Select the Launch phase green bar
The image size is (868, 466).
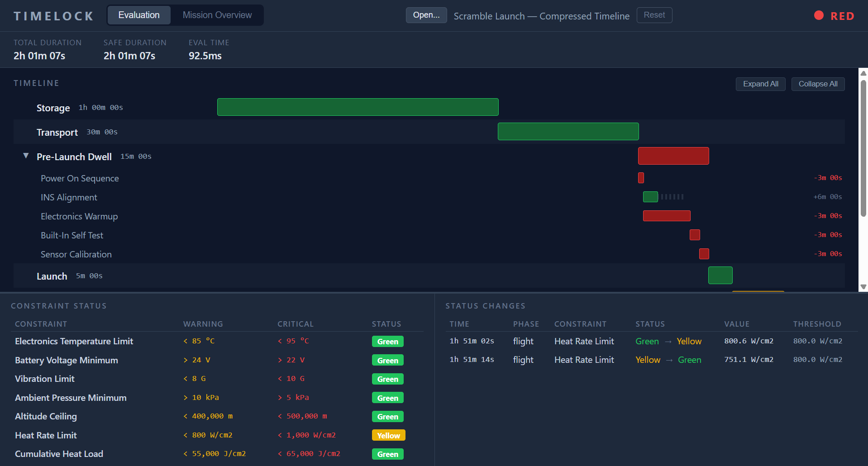[x=720, y=276]
